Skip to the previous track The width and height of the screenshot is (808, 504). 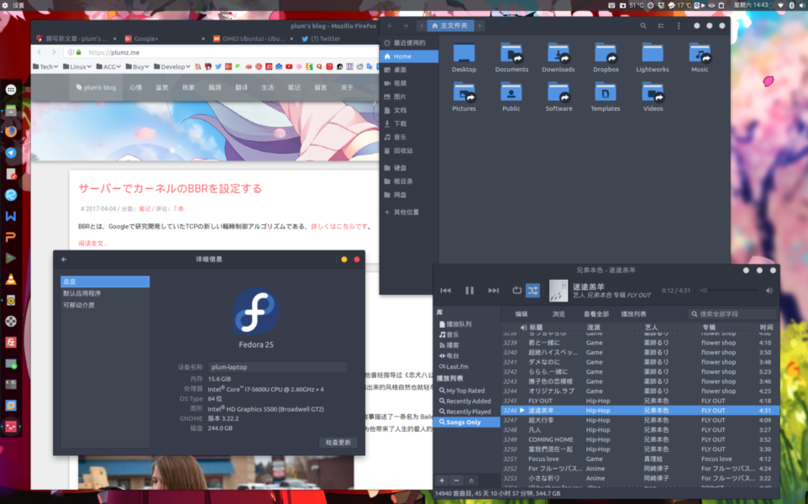(x=446, y=291)
